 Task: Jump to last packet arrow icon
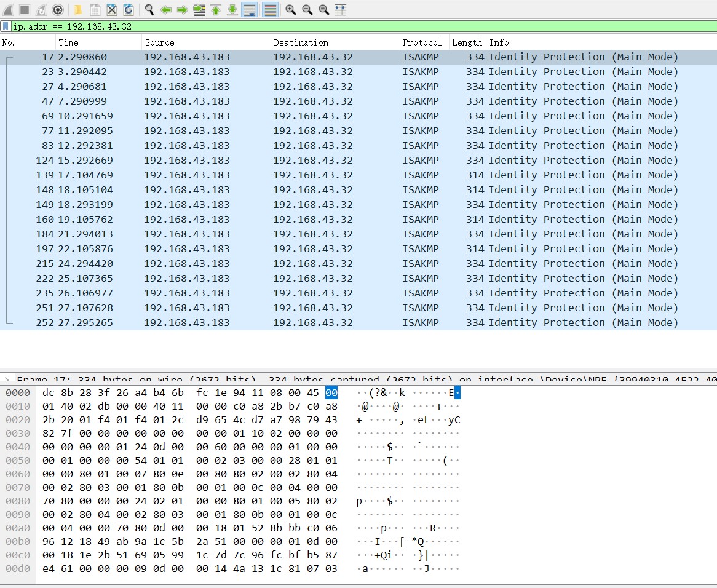pos(232,10)
